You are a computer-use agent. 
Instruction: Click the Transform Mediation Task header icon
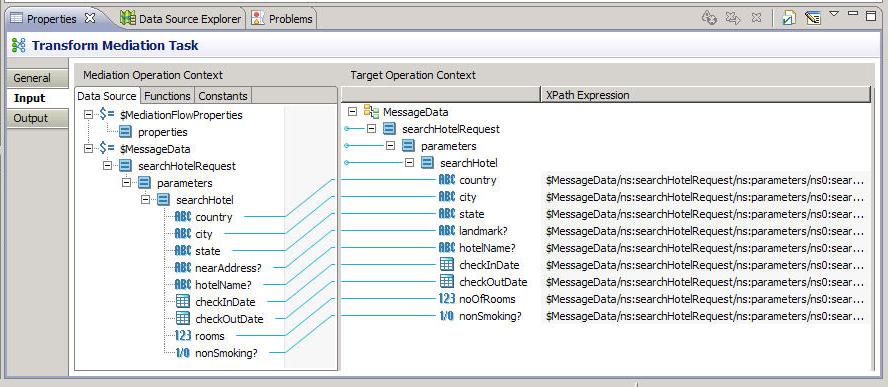coord(19,45)
